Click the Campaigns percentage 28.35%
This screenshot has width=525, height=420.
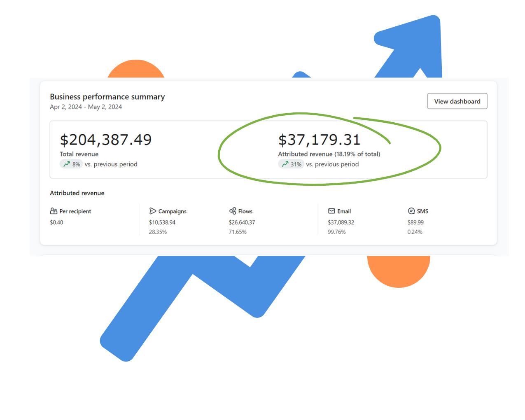(158, 232)
